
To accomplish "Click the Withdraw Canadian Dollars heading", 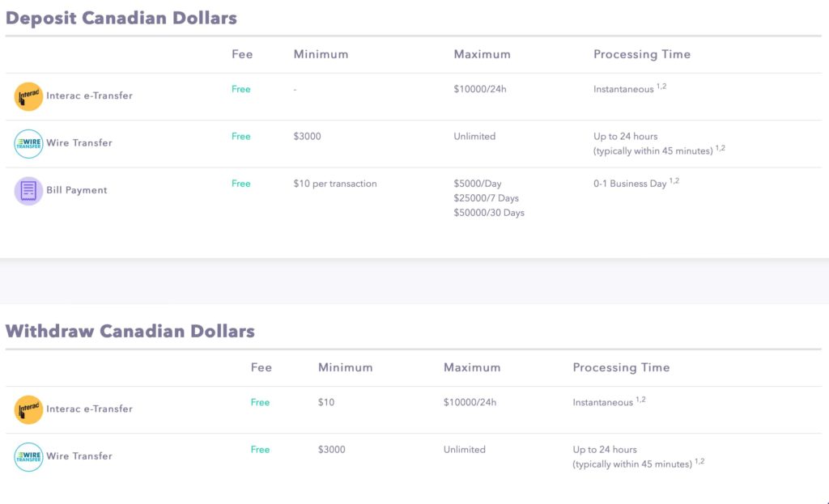I will click(x=130, y=331).
